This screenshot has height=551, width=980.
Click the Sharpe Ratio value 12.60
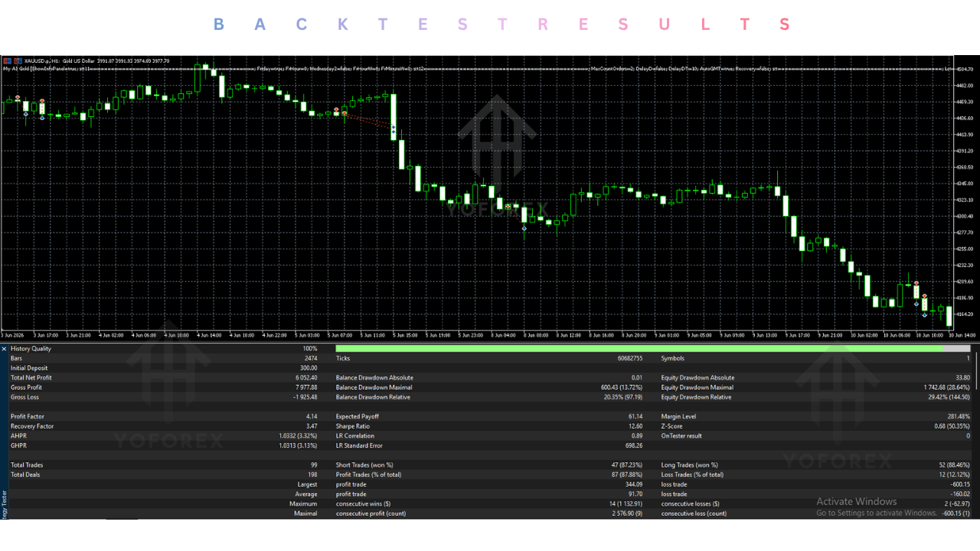636,426
